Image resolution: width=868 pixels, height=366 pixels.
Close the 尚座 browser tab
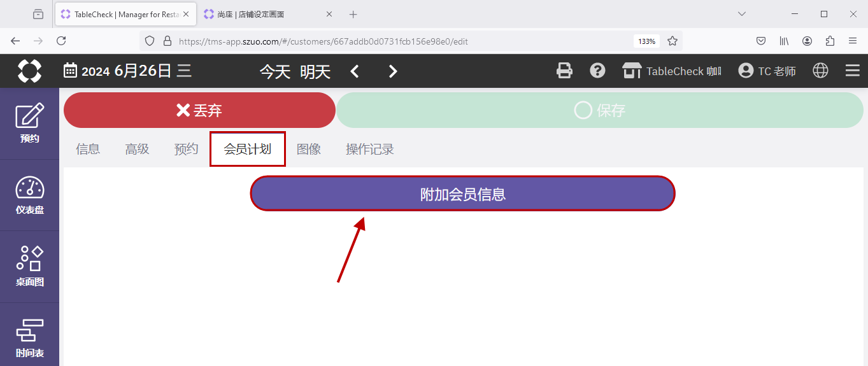pos(331,14)
